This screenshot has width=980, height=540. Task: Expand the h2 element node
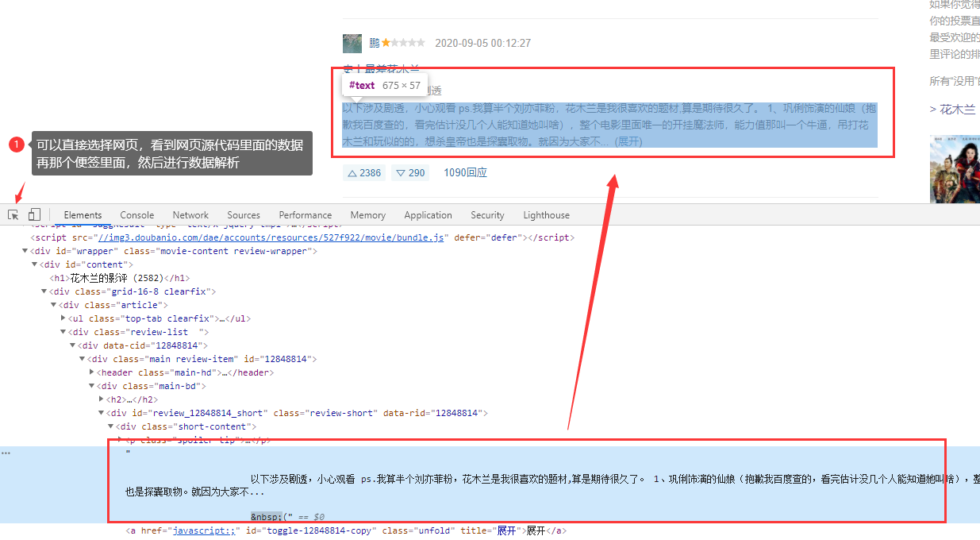(101, 399)
